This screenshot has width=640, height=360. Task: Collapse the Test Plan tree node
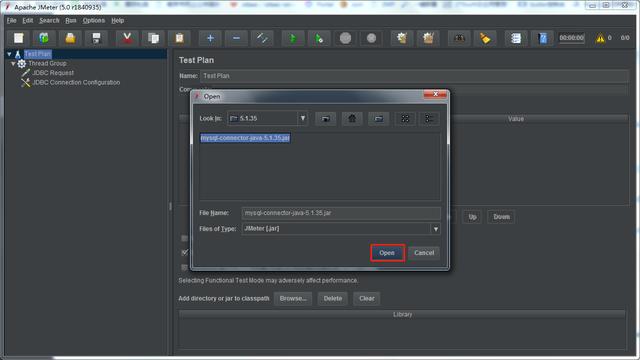(x=9, y=54)
